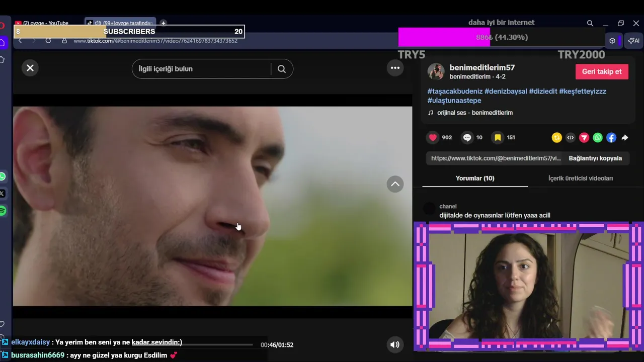Like the video with heart icon

[x=433, y=137]
